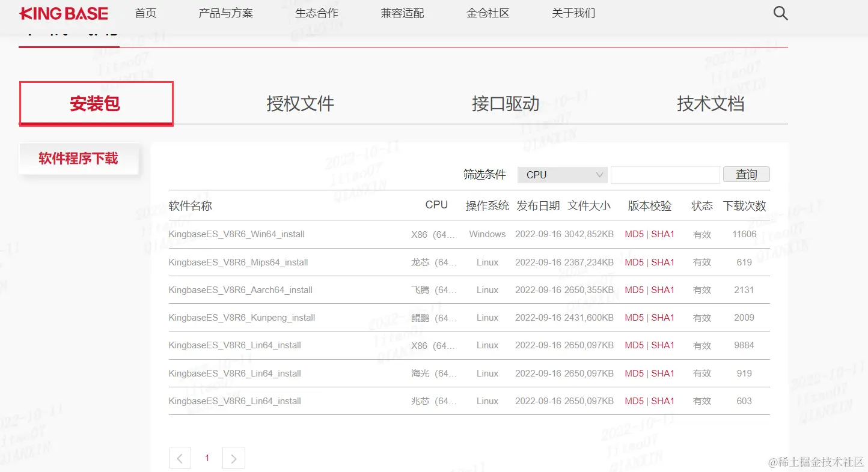Open SHA1 for 海光 Lin64 install
Viewport: 868px width, 472px height.
pyautogui.click(x=663, y=374)
